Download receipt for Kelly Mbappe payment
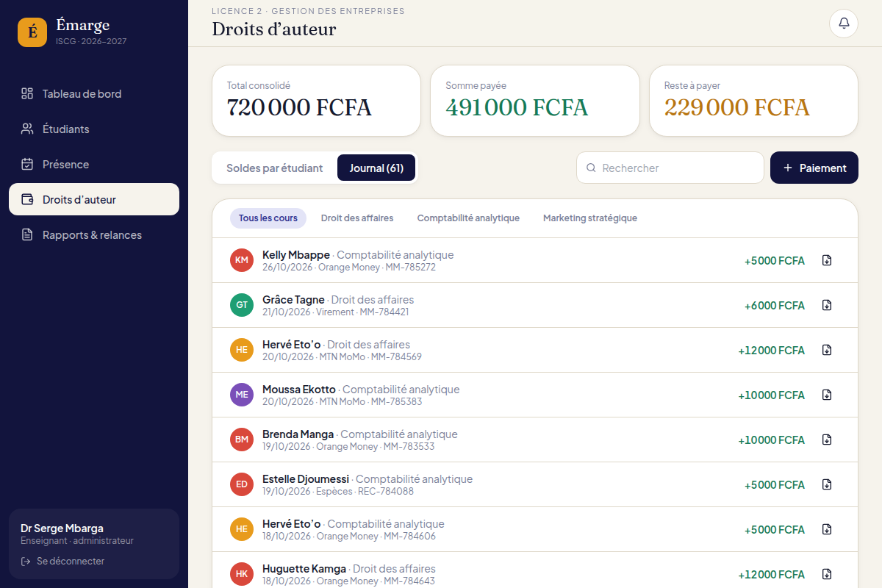Viewport: 882px width, 588px height. pyautogui.click(x=827, y=260)
